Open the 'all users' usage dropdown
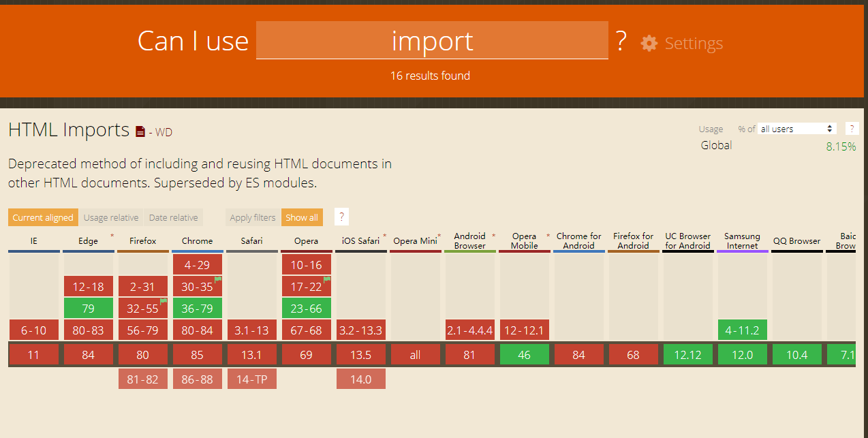This screenshot has height=438, width=868. tap(797, 129)
